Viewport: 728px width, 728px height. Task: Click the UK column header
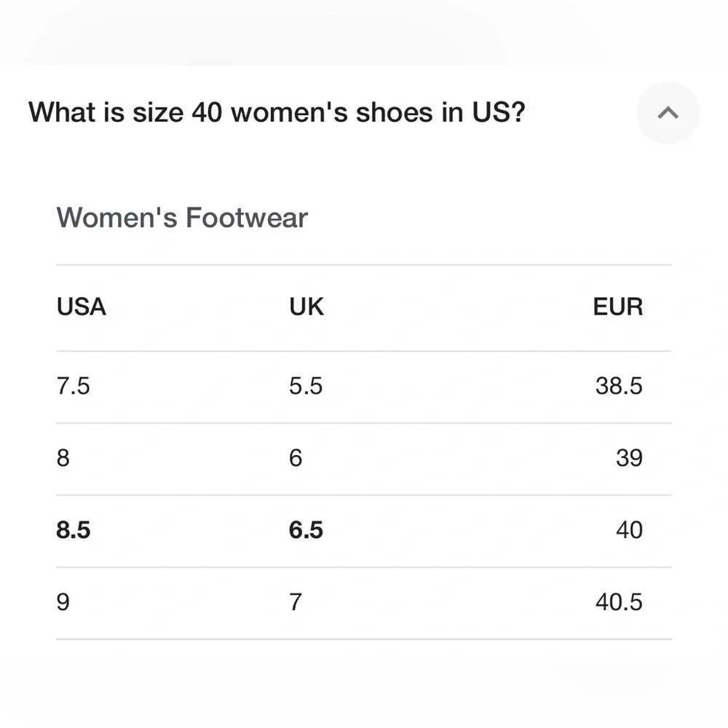(306, 307)
